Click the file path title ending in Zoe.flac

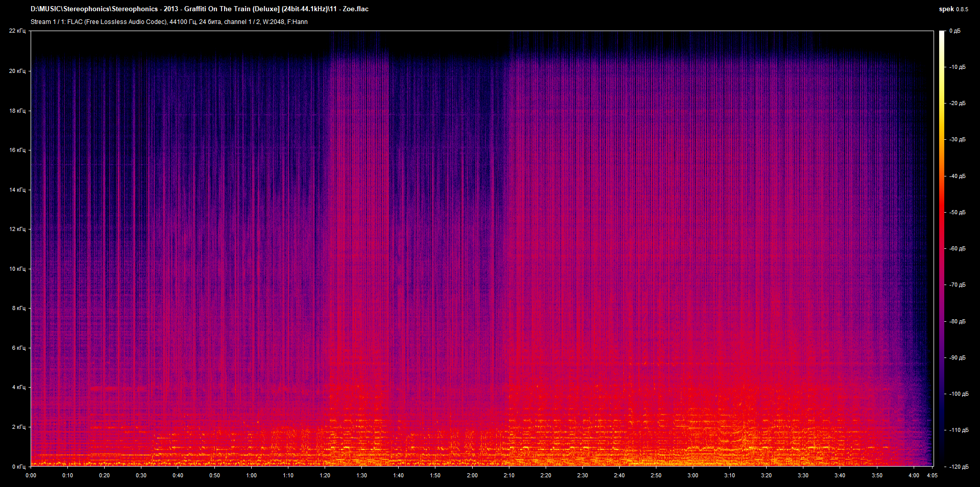(199, 9)
